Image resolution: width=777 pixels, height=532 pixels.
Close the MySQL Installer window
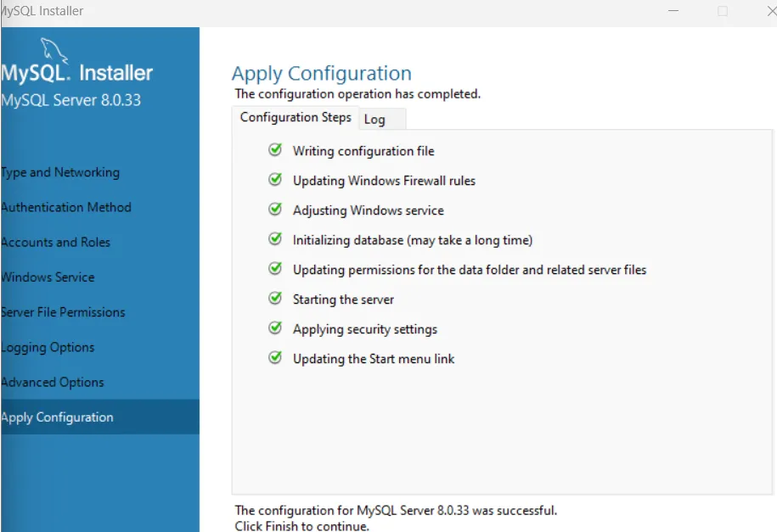click(x=770, y=11)
